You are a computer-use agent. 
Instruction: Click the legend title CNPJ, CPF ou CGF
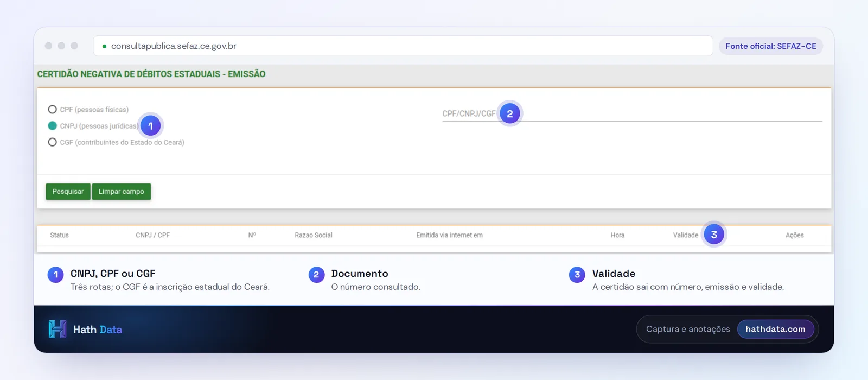(x=113, y=274)
